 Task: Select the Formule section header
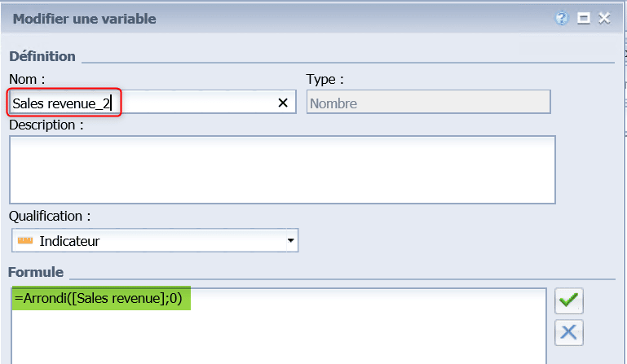[36, 272]
